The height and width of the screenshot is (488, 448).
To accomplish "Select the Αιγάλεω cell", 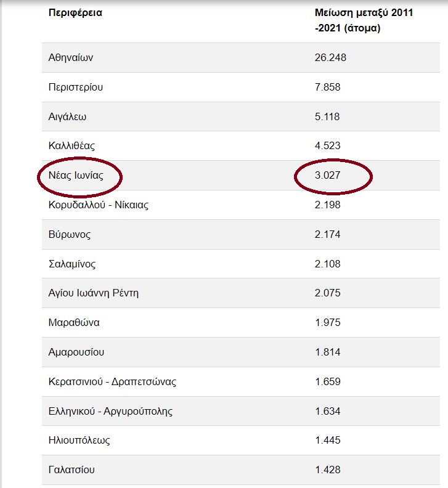I will (x=67, y=116).
